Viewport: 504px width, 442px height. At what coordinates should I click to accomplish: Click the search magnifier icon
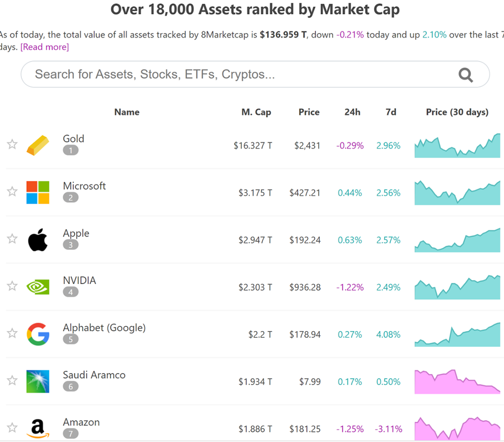pos(465,75)
